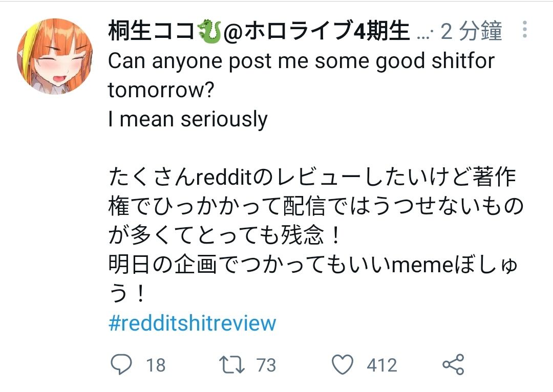This screenshot has width=553, height=392.
Task: Click the @ホロライブ4期生 part of the name
Action: [x=317, y=32]
